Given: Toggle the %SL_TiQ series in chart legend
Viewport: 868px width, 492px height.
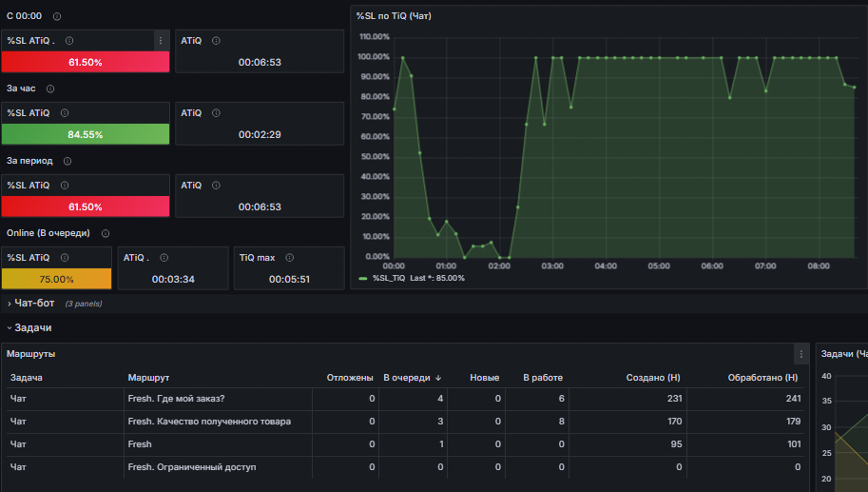Looking at the screenshot, I should click(x=388, y=278).
